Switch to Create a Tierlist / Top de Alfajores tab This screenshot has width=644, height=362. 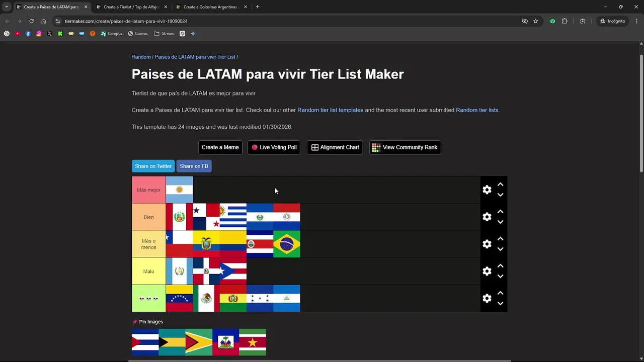[x=131, y=7]
